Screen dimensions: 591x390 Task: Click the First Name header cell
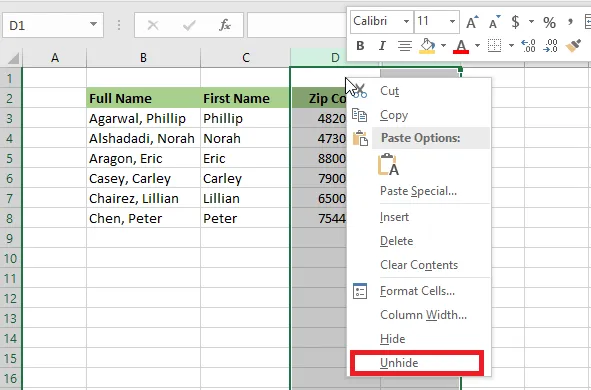click(x=245, y=98)
